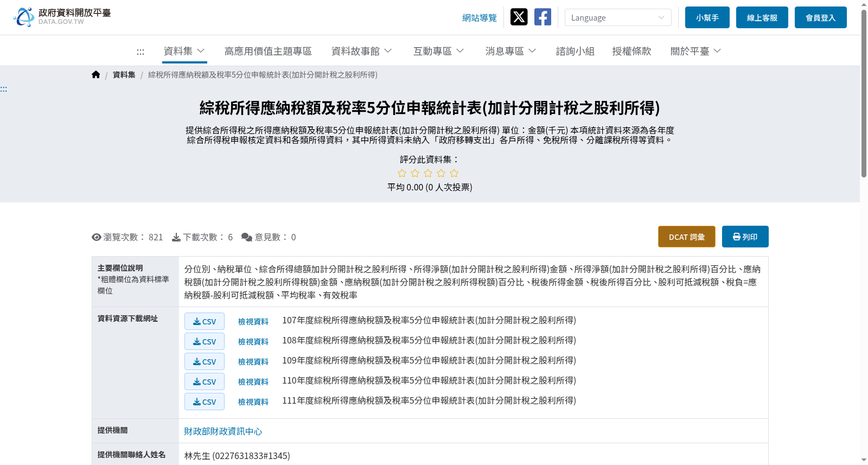The width and height of the screenshot is (868, 465).
Task: Click the 會員登入 button
Action: pos(821,17)
